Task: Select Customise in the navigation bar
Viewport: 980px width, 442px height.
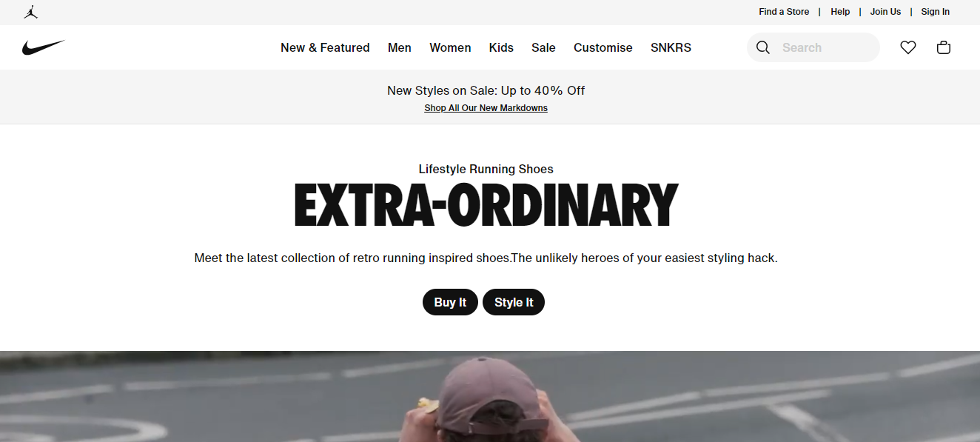Action: [x=603, y=47]
